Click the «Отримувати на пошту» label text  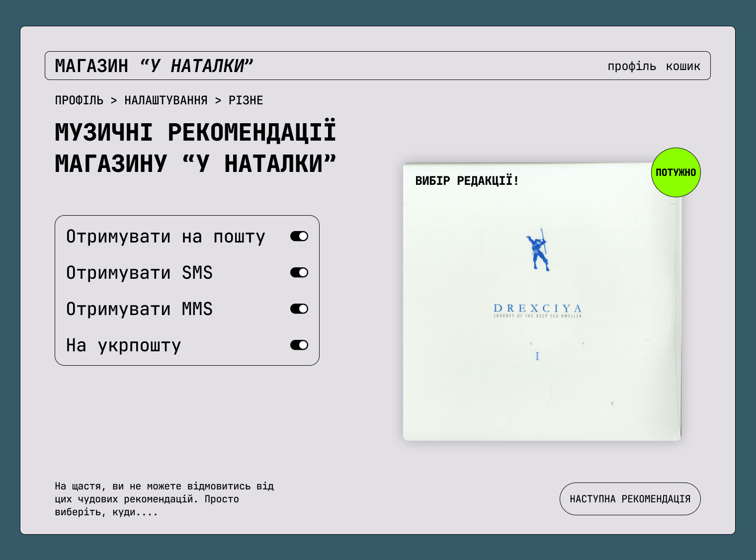coord(166,237)
